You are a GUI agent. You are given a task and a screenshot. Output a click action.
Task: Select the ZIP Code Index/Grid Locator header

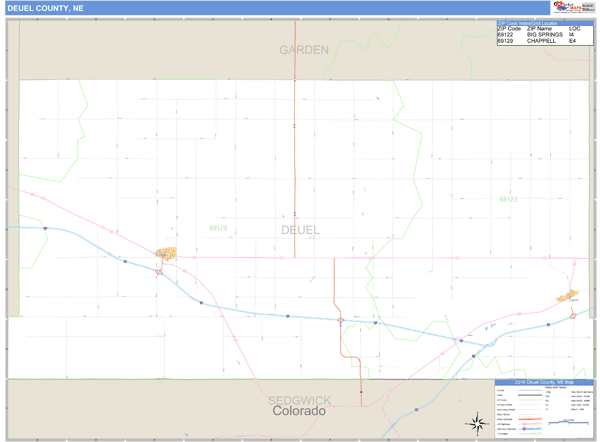[x=537, y=21]
